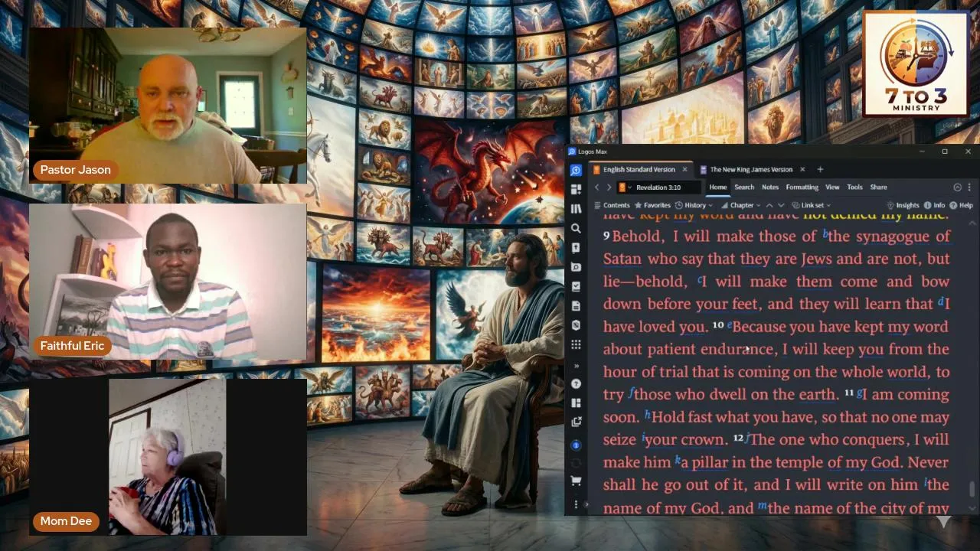Open the Layouts icon in sidebar
The height and width of the screenshot is (551, 980).
576,403
